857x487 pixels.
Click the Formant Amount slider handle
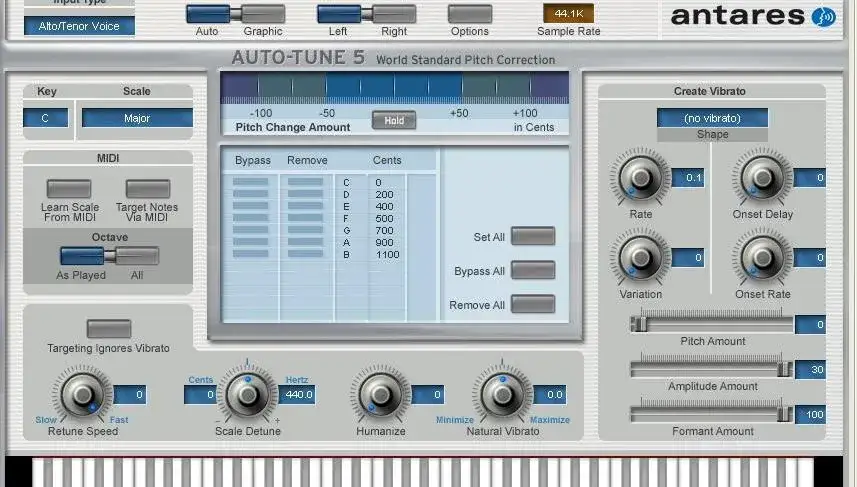point(784,414)
